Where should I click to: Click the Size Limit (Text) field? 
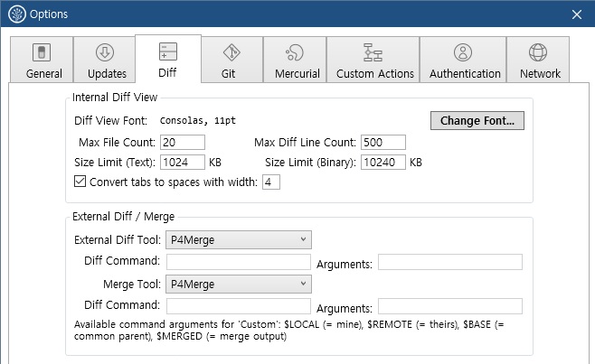[x=183, y=163]
